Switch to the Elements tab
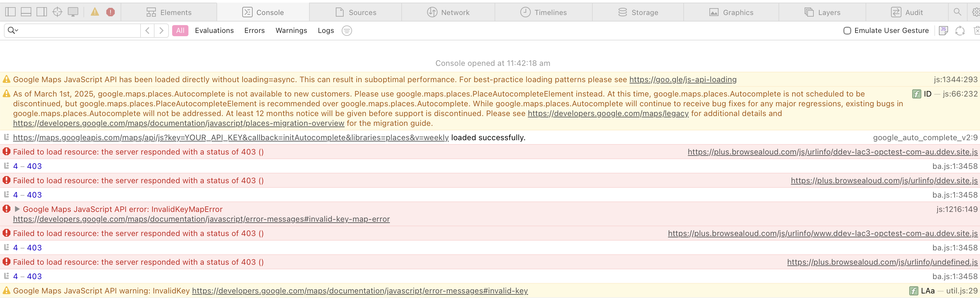 pos(169,12)
